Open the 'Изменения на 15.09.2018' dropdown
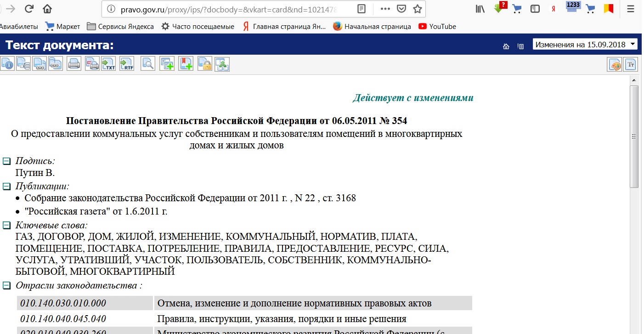This screenshot has width=644, height=334. click(585, 45)
